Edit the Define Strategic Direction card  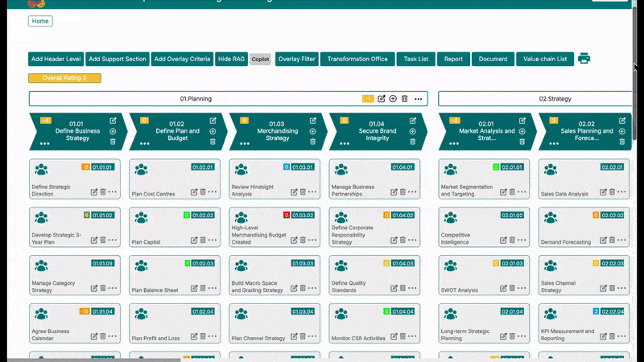coord(94,192)
